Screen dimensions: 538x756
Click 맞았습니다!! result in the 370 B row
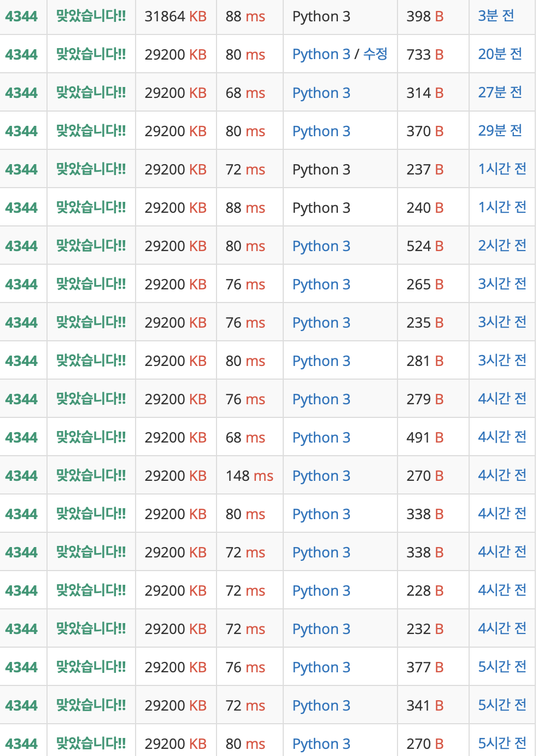click(91, 131)
